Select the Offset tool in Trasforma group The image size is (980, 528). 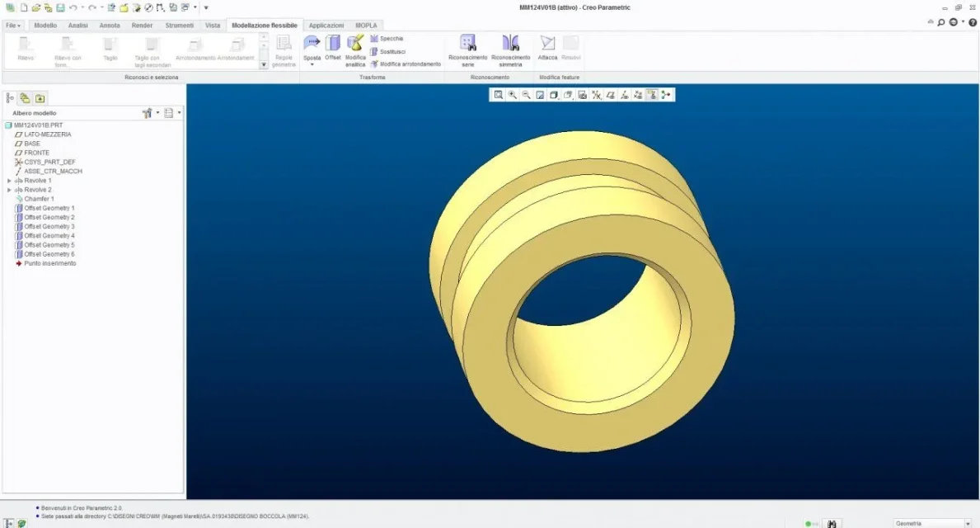tap(333, 44)
